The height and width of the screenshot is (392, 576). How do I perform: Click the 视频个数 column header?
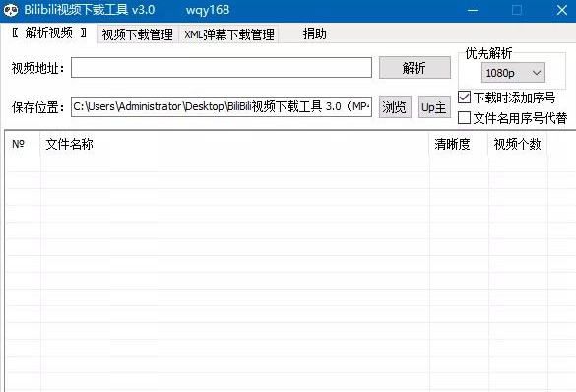518,144
